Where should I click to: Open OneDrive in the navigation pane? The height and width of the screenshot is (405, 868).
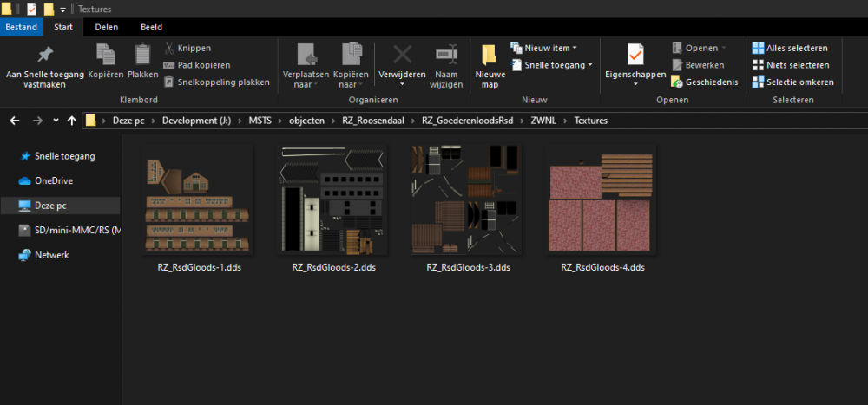(x=54, y=180)
